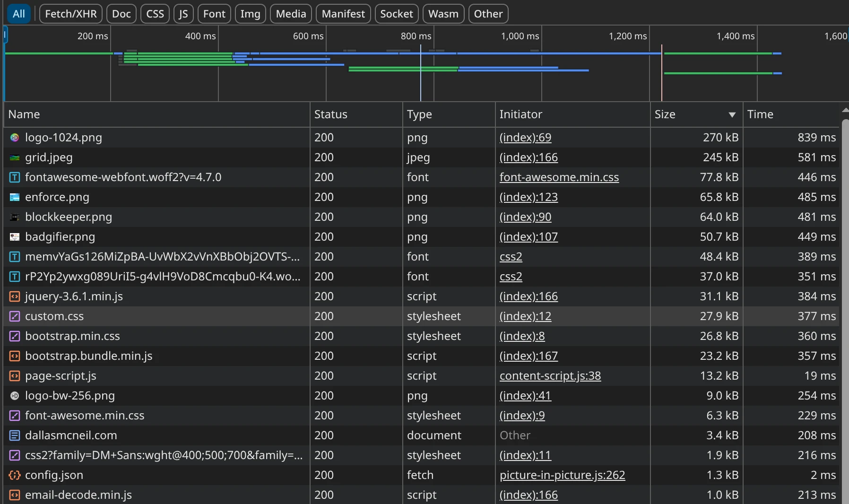The height and width of the screenshot is (504, 849).
Task: Click the dallasmcneil.com document icon
Action: pos(15,435)
